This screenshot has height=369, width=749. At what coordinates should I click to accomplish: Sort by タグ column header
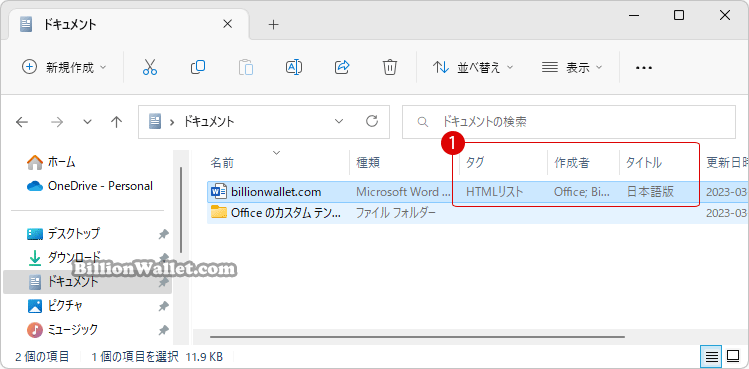click(x=475, y=163)
